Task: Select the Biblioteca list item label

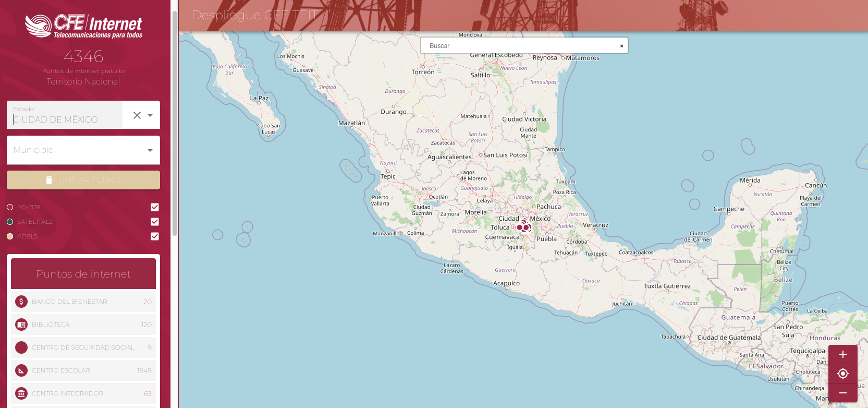Action: pyautogui.click(x=51, y=325)
